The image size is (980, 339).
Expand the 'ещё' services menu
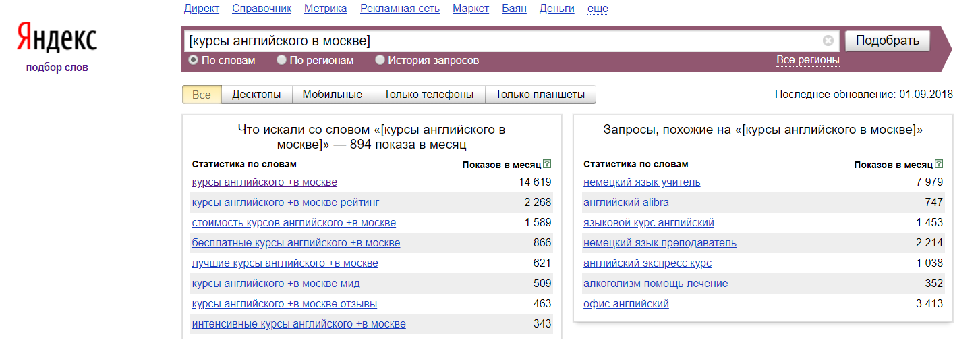(x=598, y=8)
